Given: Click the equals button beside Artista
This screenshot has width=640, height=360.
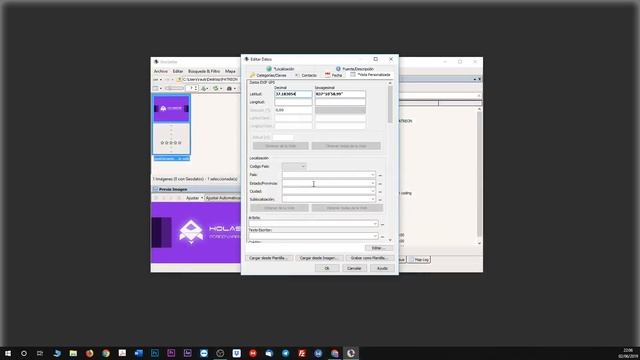Looking at the screenshot, I should click(x=382, y=224).
